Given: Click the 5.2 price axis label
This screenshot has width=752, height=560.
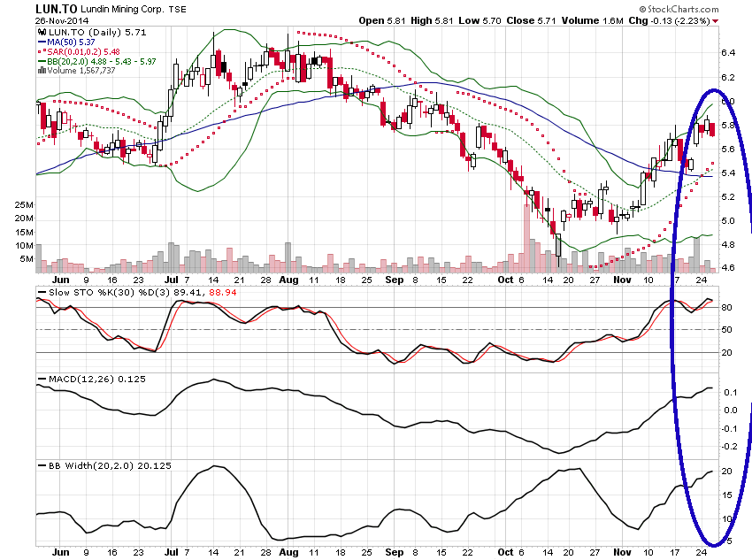Looking at the screenshot, I should click(728, 197).
